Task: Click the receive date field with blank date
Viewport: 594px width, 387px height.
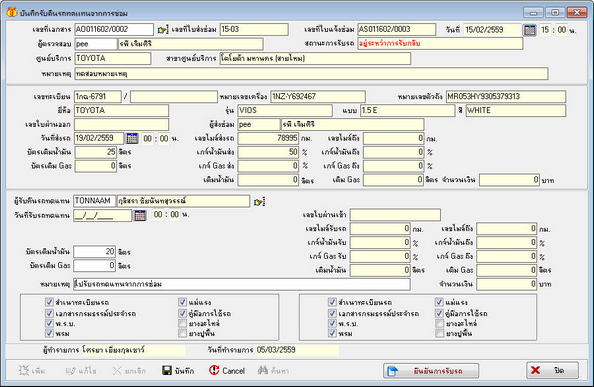Action: click(103, 215)
